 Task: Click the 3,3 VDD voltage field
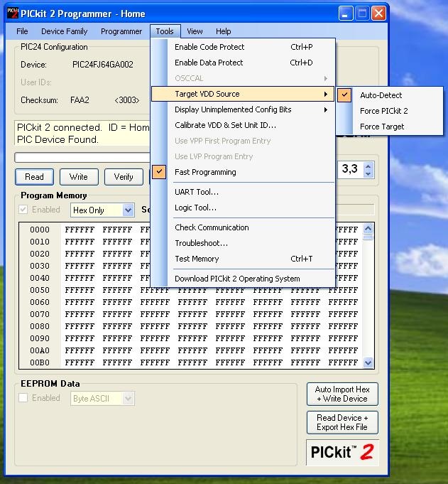pyautogui.click(x=350, y=169)
